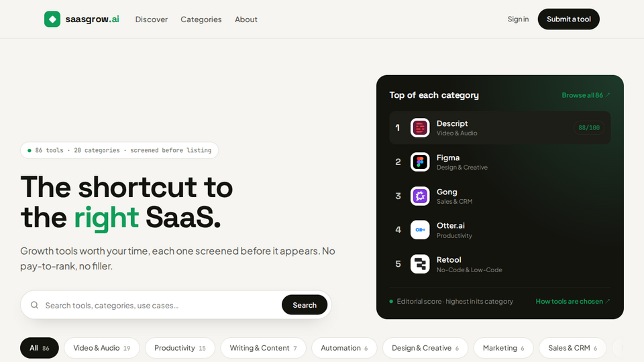This screenshot has width=644, height=362.
Task: Filter by Video & Audio chip
Action: click(102, 348)
